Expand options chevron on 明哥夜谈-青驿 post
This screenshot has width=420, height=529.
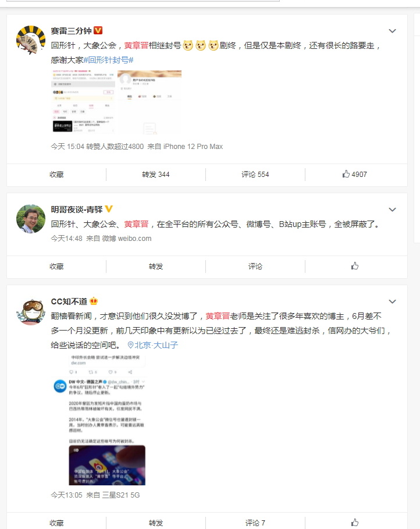(x=392, y=210)
